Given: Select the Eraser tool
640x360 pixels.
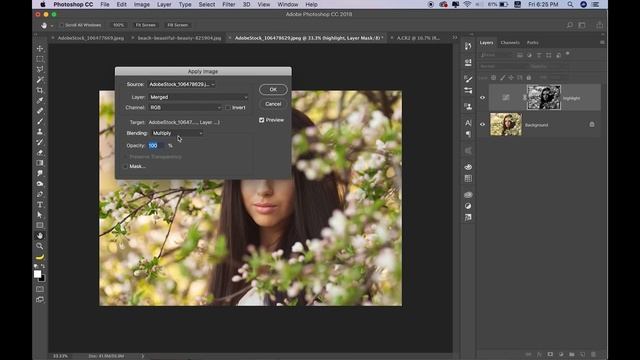Looking at the screenshot, I should click(x=40, y=153).
